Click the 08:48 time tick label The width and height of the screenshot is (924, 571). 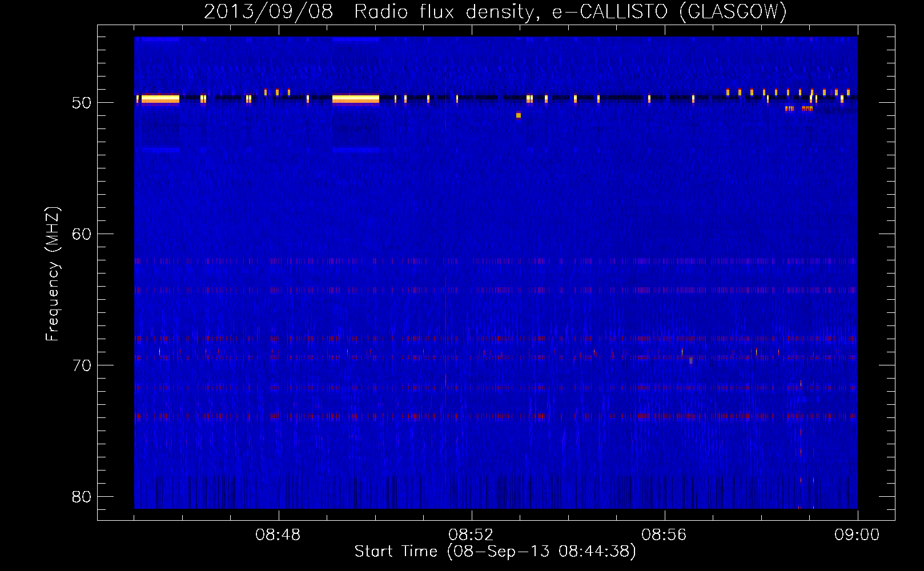tap(278, 535)
